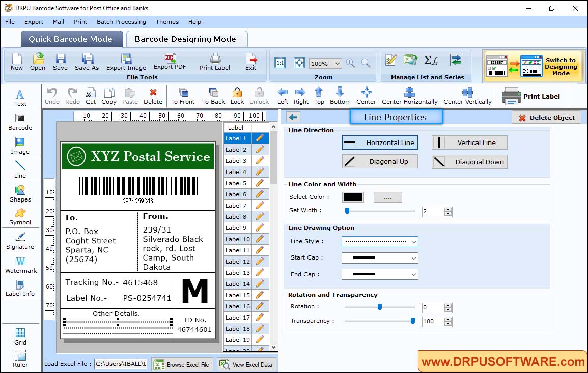Switch to Designing Mode
Viewport: 588px width, 373px height.
tap(534, 66)
